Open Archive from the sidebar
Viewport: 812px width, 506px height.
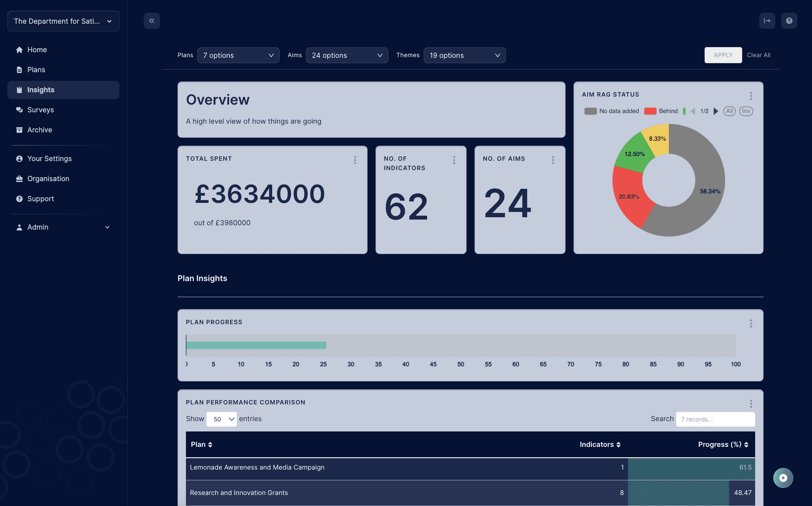coord(40,130)
